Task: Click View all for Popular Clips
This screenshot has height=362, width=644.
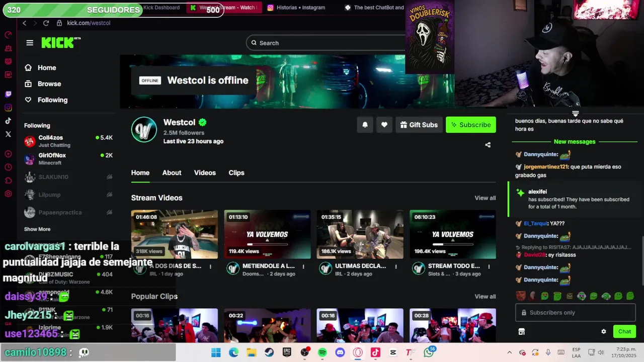Action: pyautogui.click(x=485, y=297)
